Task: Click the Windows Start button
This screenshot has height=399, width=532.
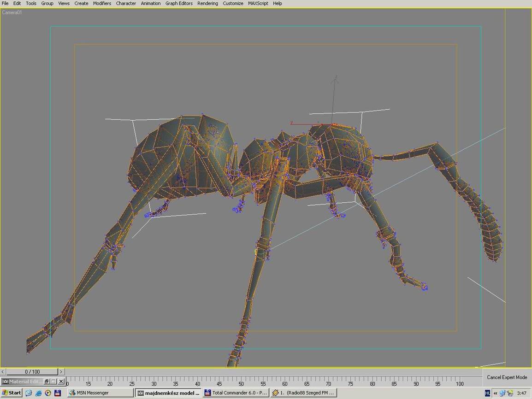Action: (12, 393)
